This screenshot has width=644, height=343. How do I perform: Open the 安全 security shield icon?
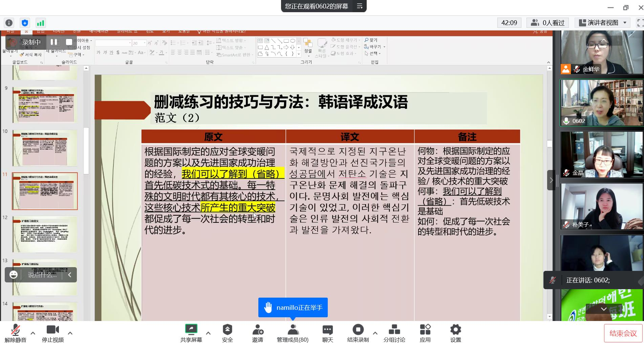(227, 333)
